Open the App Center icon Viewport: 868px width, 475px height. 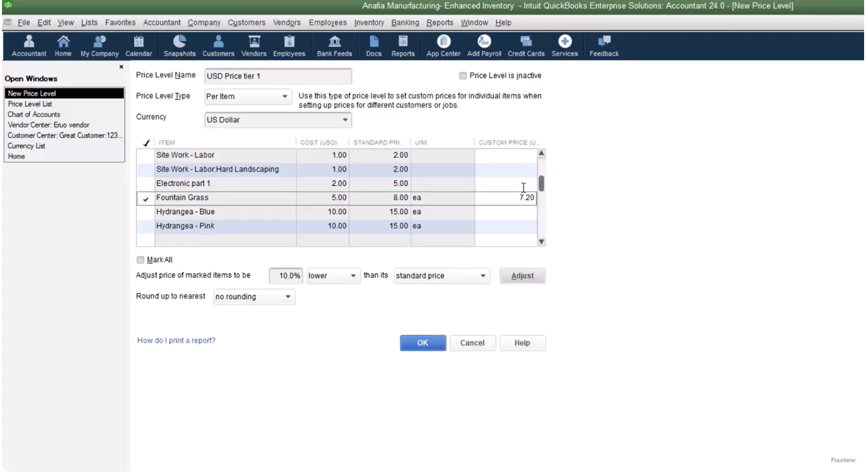[443, 46]
